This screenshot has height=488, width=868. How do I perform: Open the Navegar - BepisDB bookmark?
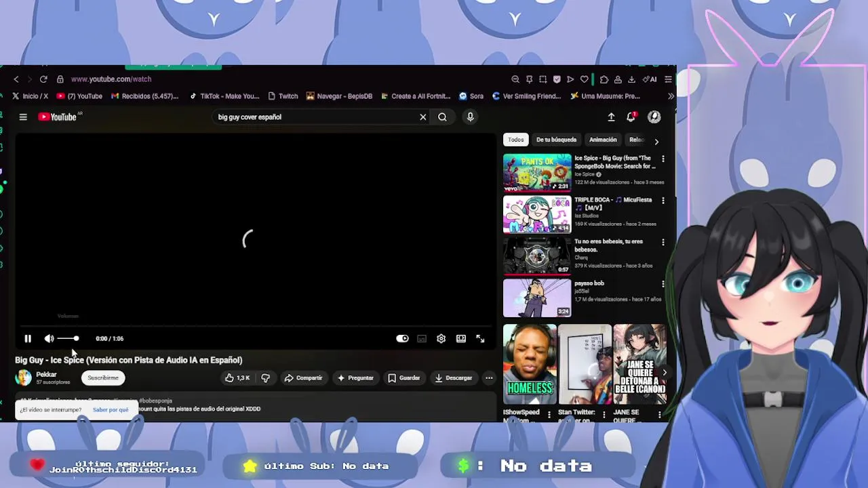point(339,96)
